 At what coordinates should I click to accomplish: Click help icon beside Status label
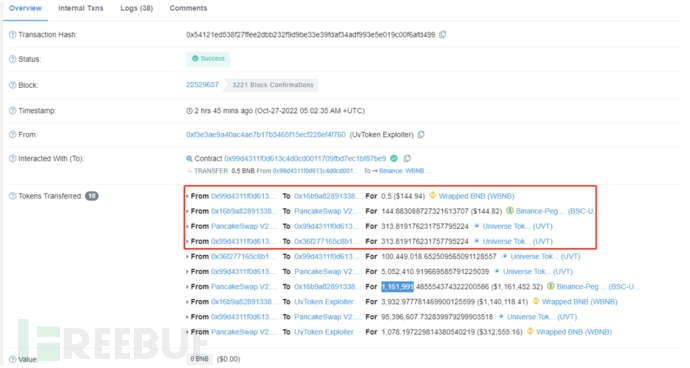point(12,59)
